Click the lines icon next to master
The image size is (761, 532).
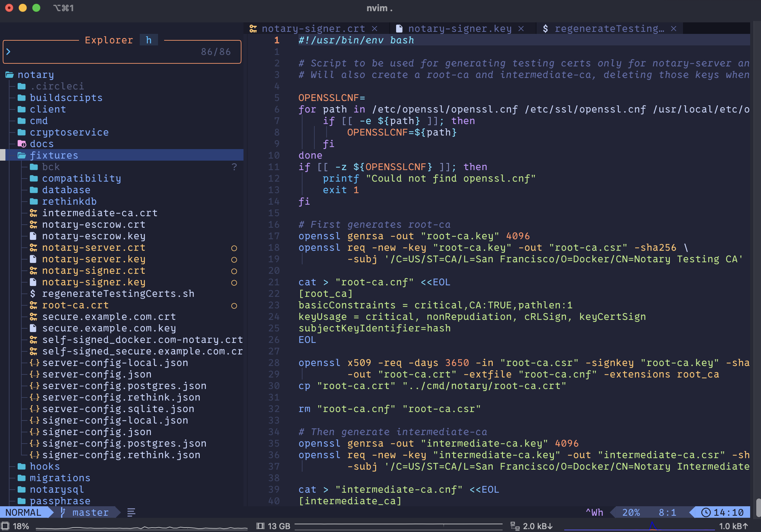131,512
